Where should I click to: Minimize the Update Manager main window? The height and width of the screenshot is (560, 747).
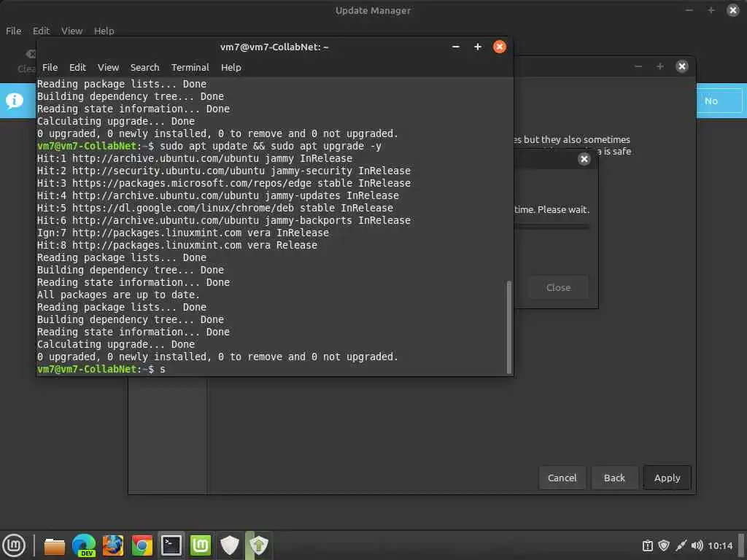689,10
